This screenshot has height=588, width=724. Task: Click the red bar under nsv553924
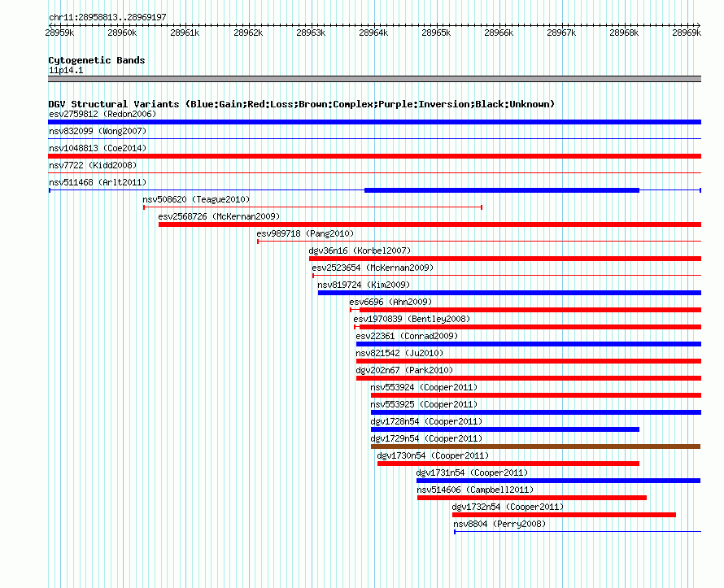click(x=536, y=395)
